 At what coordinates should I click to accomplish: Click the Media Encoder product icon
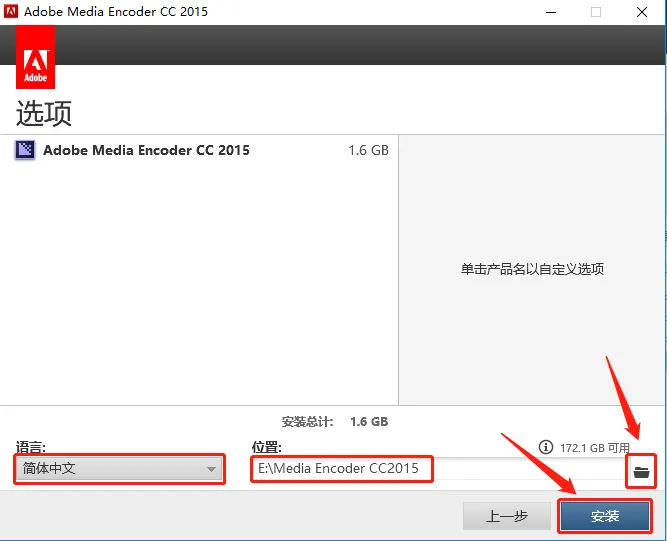click(25, 150)
